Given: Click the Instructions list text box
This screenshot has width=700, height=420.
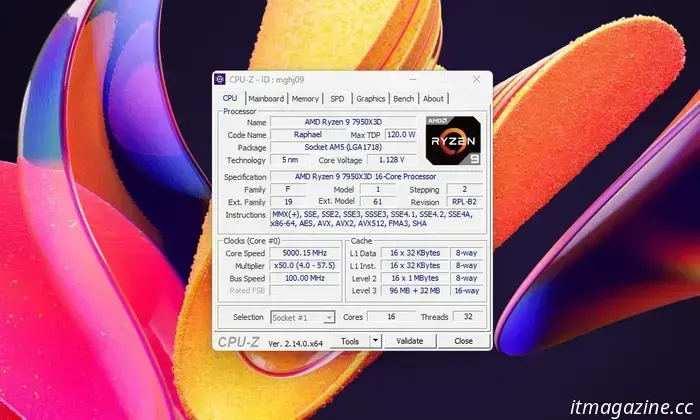Looking at the screenshot, I should (377, 219).
